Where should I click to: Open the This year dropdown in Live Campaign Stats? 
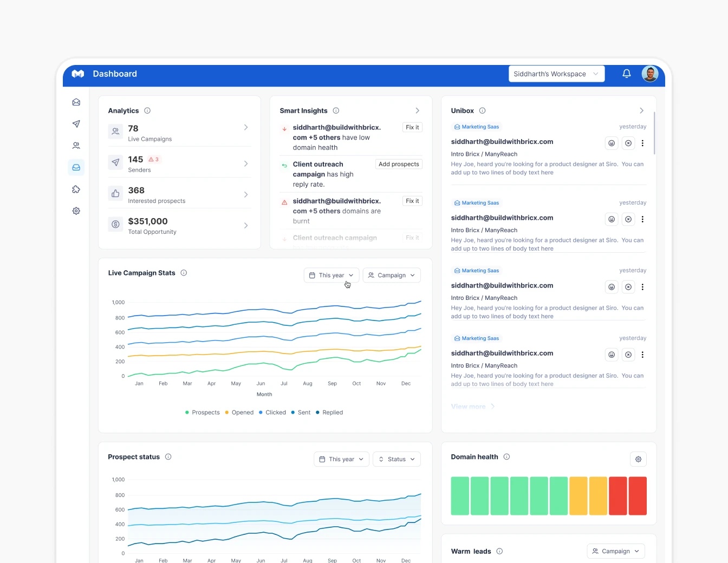point(330,275)
